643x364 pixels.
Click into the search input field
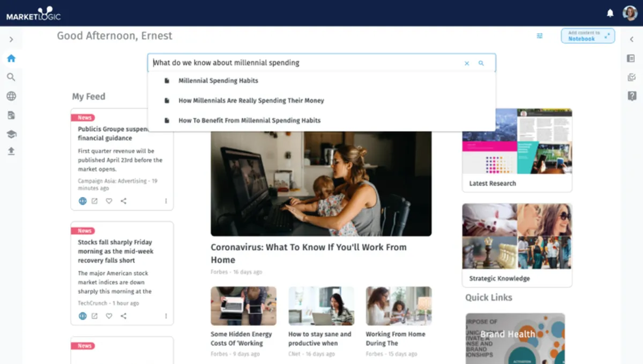(305, 63)
